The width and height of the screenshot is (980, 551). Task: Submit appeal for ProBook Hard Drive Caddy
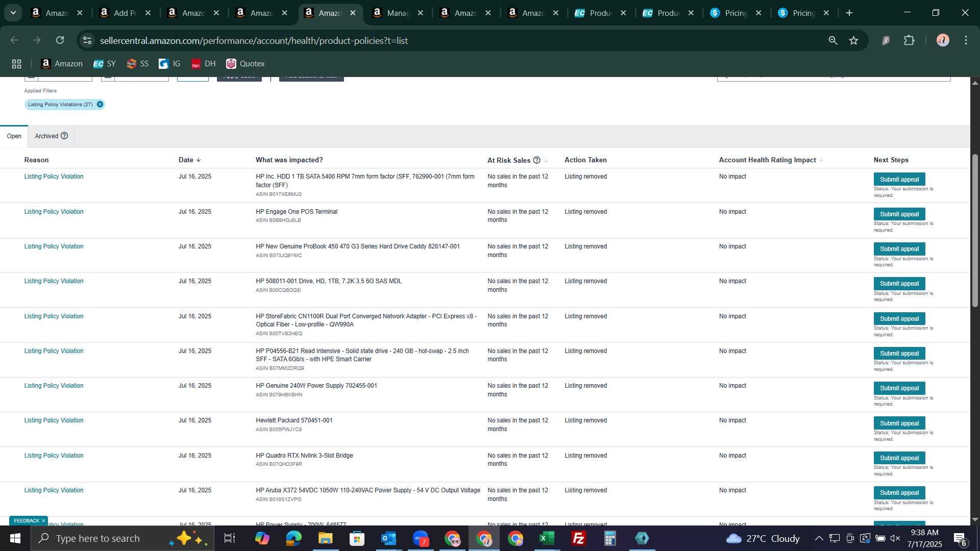point(899,249)
